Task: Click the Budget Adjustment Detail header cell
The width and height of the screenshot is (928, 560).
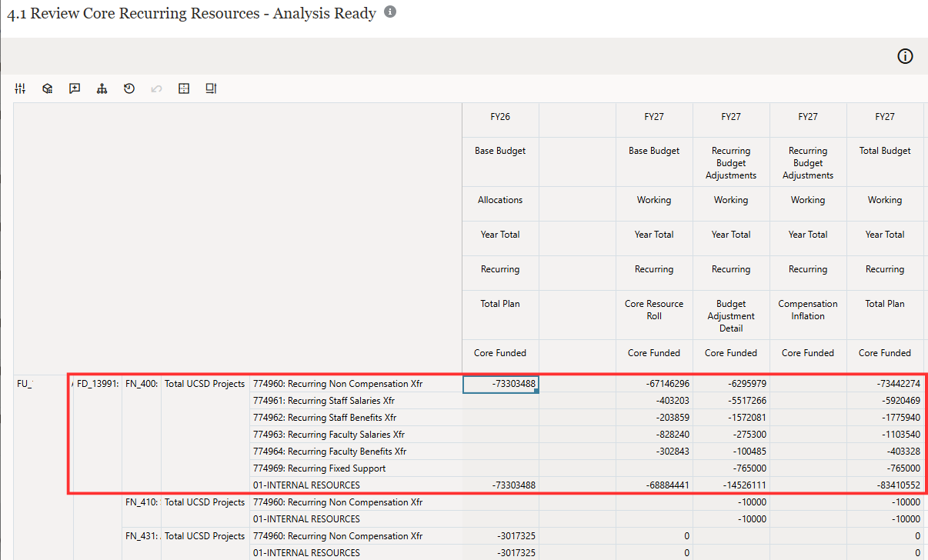Action: 731,315
